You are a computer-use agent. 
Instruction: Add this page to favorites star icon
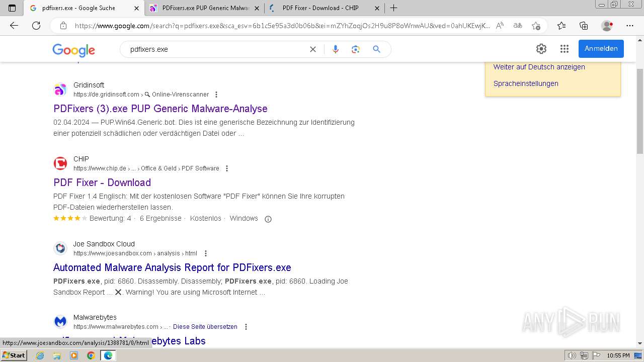click(x=536, y=26)
